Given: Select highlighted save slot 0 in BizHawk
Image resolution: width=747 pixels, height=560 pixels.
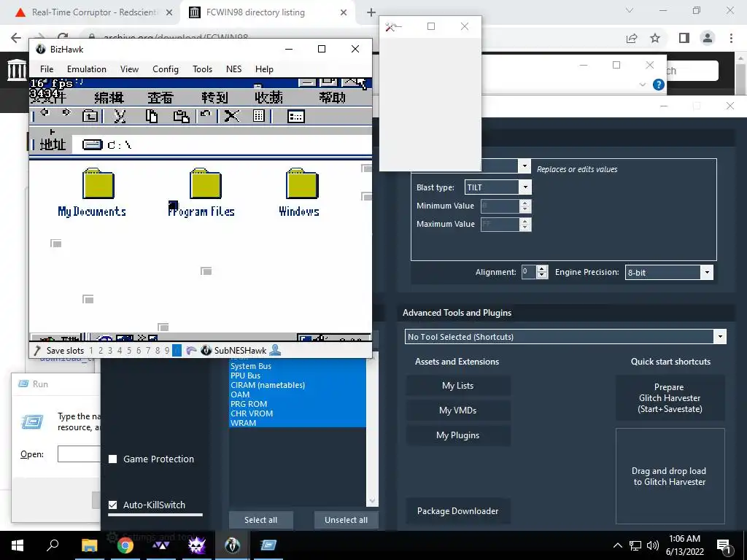Looking at the screenshot, I should point(177,351).
